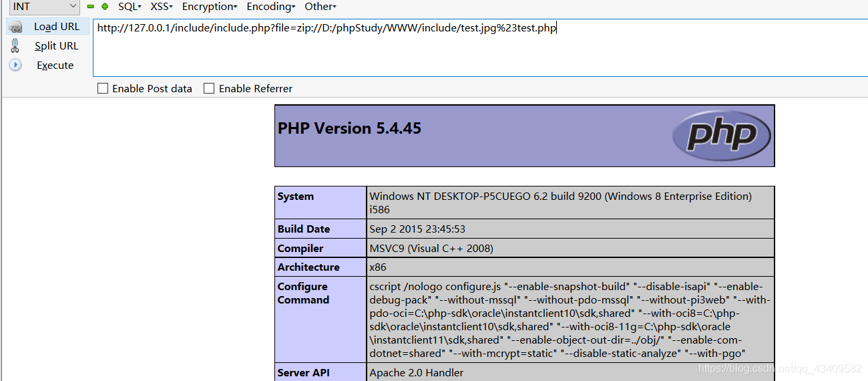The width and height of the screenshot is (868, 381).
Task: Click the Windows NT DESKTOP-P5CUEGO system value
Action: (x=561, y=203)
